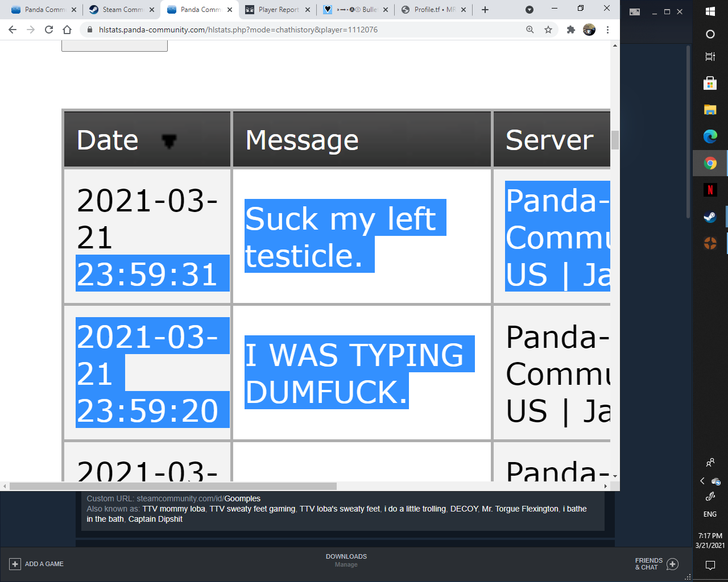This screenshot has height=582, width=728.
Task: Open Netflix from the taskbar
Action: 709,189
